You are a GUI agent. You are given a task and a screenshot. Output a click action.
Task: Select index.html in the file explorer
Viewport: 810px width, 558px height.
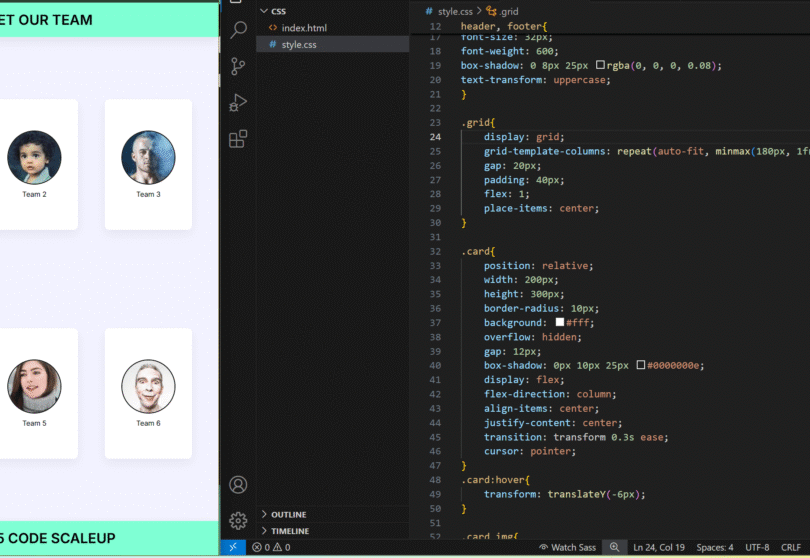pos(304,28)
